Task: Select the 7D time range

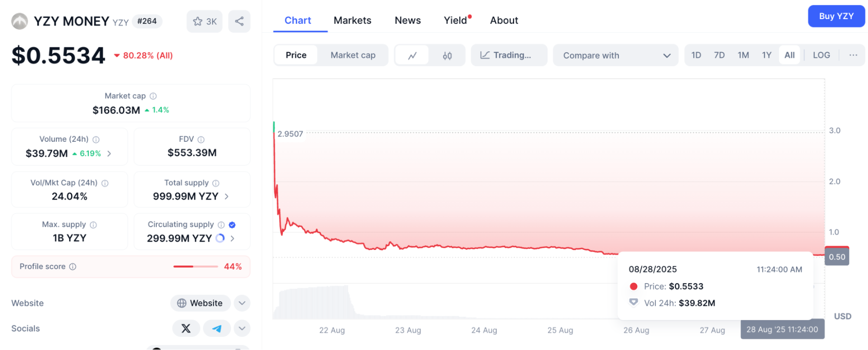Action: 719,55
